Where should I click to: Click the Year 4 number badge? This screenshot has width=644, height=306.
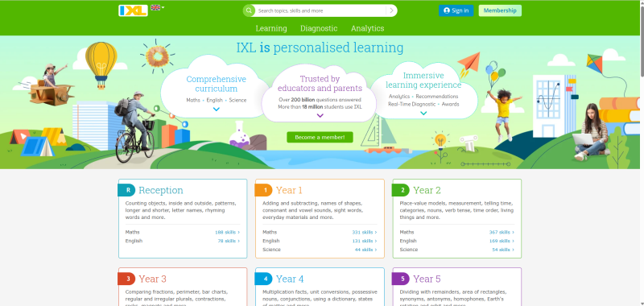click(x=265, y=279)
